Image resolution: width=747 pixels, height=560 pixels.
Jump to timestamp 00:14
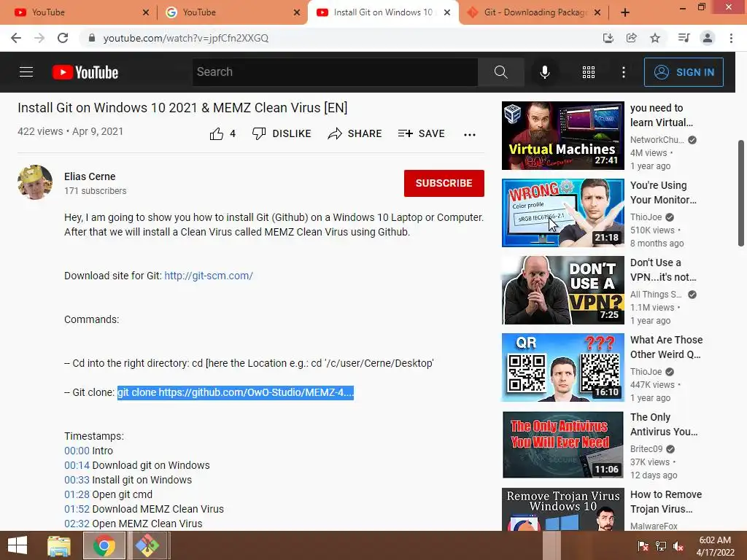pyautogui.click(x=77, y=465)
